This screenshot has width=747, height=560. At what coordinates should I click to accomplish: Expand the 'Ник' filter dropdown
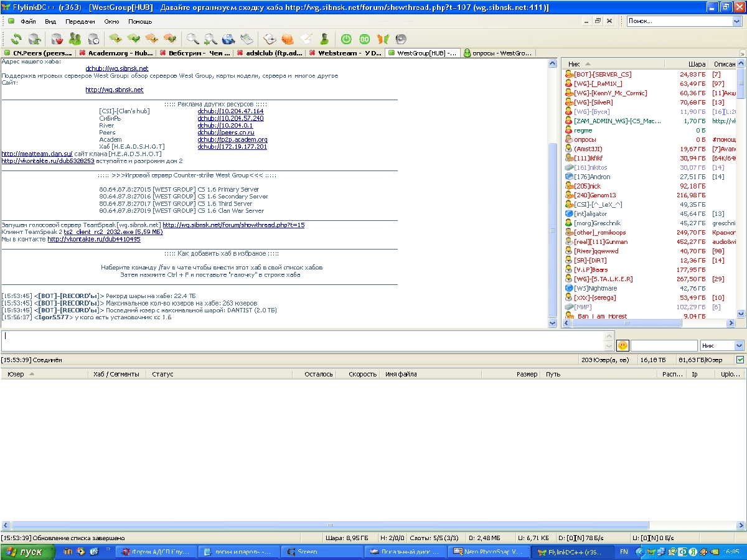tap(739, 345)
